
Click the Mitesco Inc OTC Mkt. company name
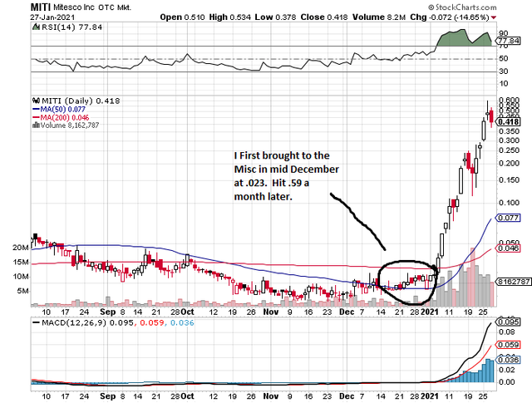92,7
